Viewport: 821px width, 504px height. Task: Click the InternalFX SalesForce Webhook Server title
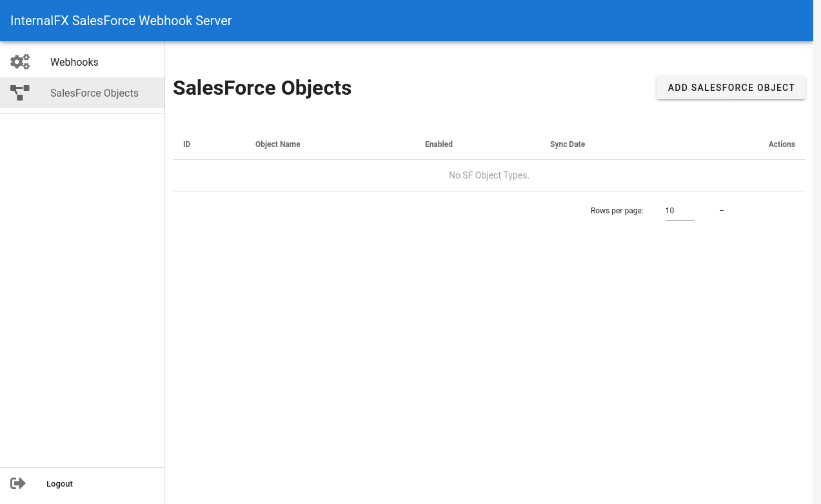coord(121,21)
